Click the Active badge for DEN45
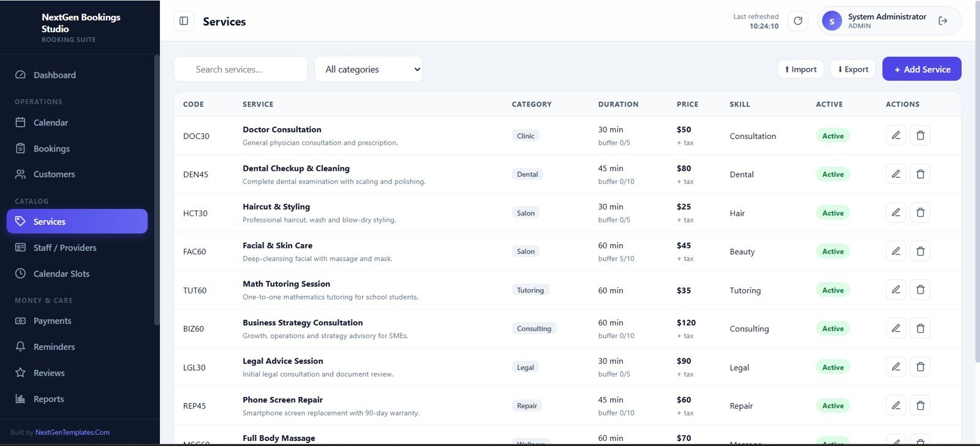 833,175
